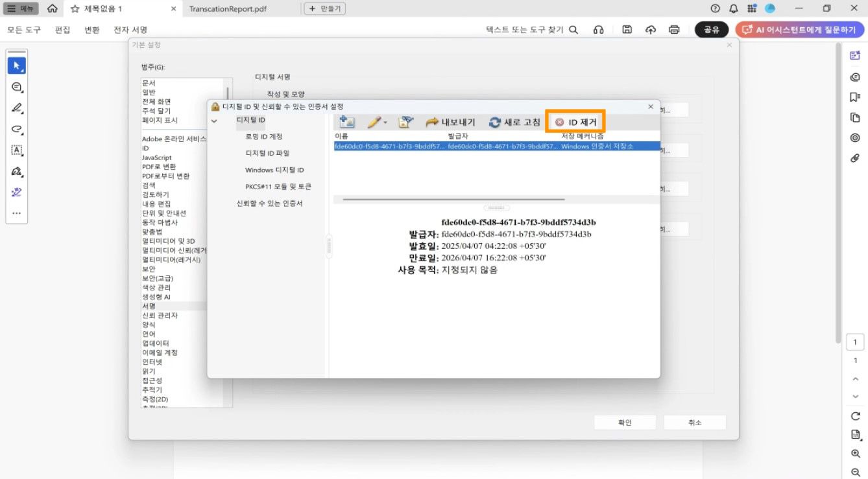Select the highlighter tool
Viewport: 868px width, 479px height.
coord(17,108)
